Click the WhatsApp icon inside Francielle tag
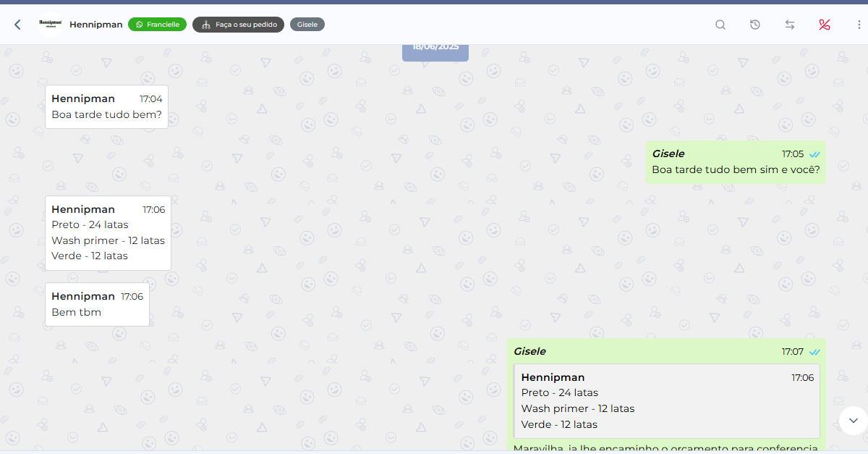The height and width of the screenshot is (454, 868). point(140,25)
